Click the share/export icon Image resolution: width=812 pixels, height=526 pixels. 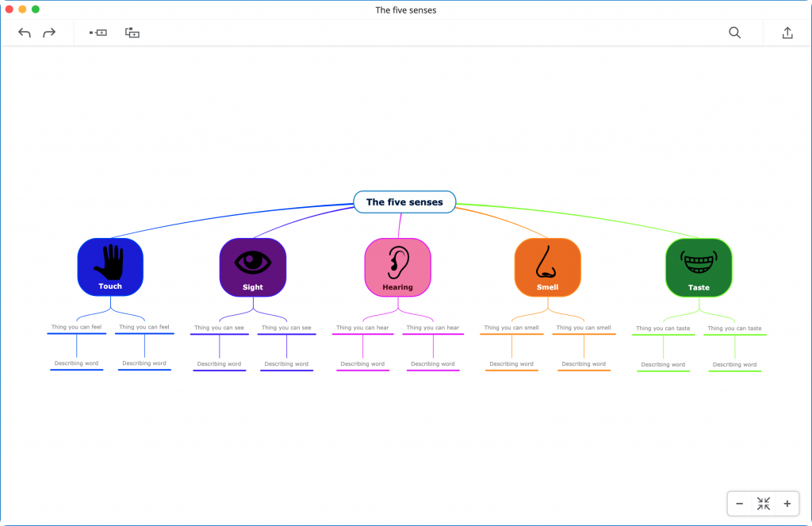click(x=787, y=33)
